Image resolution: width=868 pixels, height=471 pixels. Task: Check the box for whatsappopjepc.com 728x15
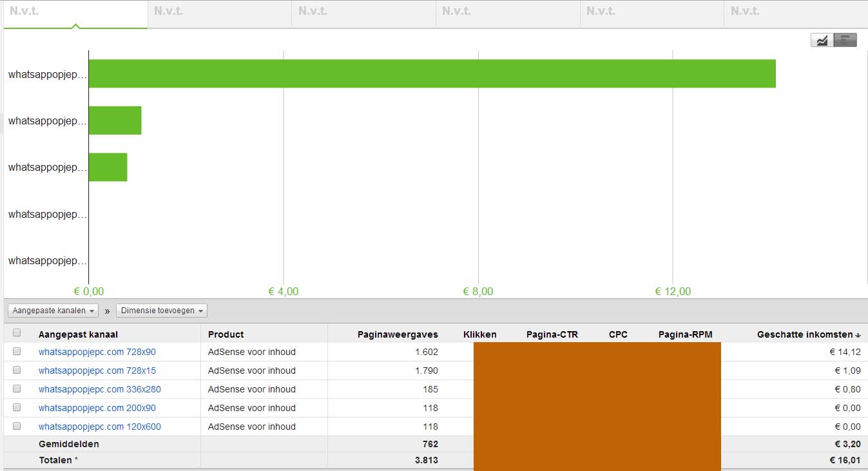(x=17, y=370)
